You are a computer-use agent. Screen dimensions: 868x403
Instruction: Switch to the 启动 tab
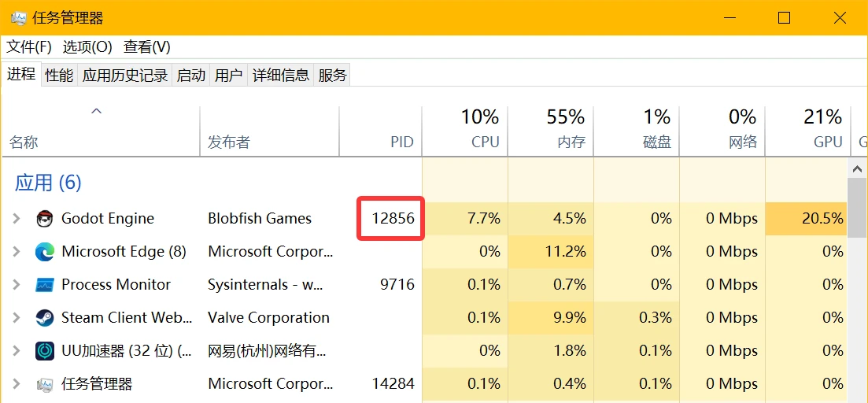(191, 76)
